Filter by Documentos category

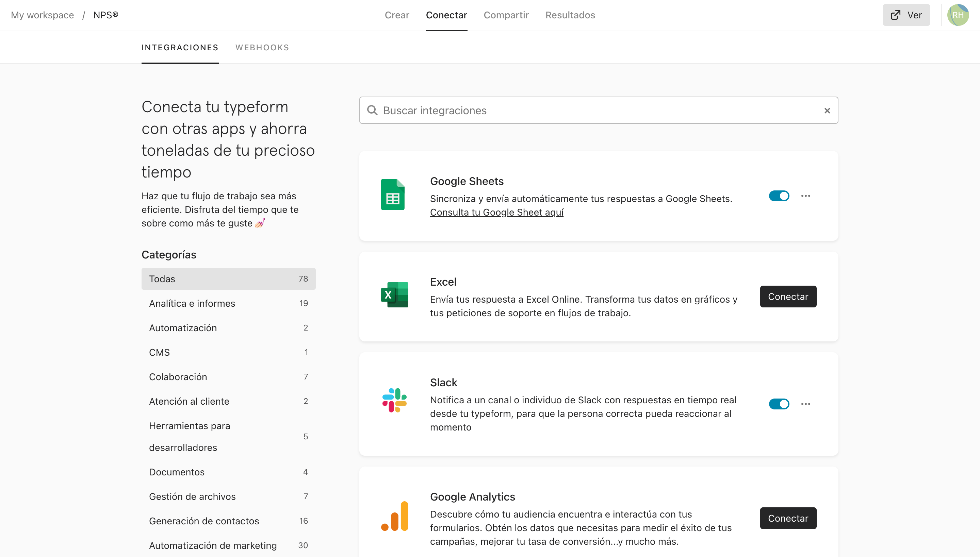point(229,472)
